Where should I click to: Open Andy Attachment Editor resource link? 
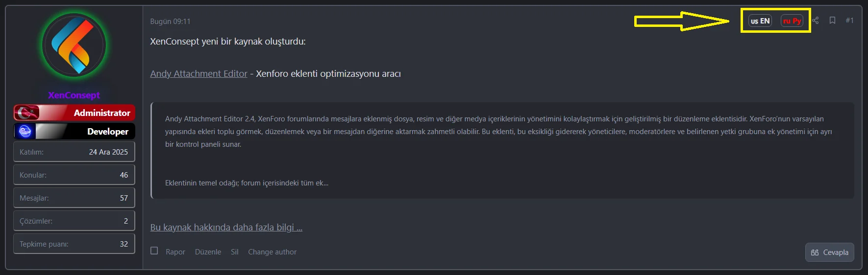198,74
